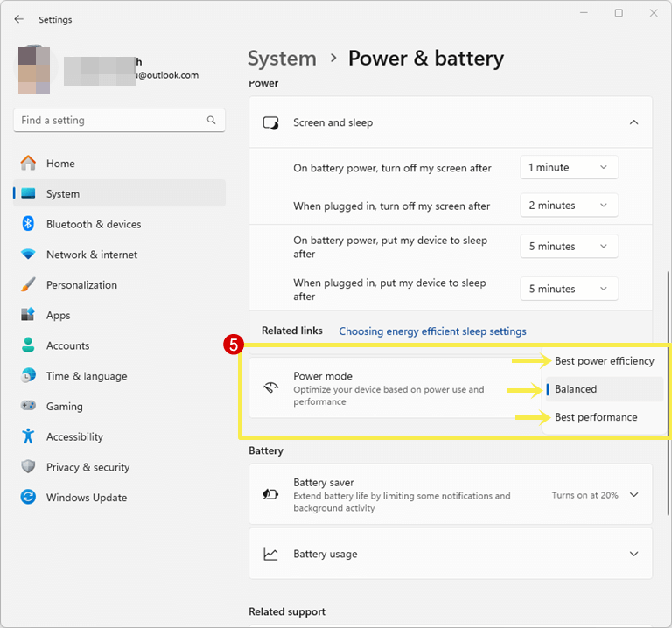Minimize the Settings window
The image size is (672, 628).
click(x=584, y=13)
